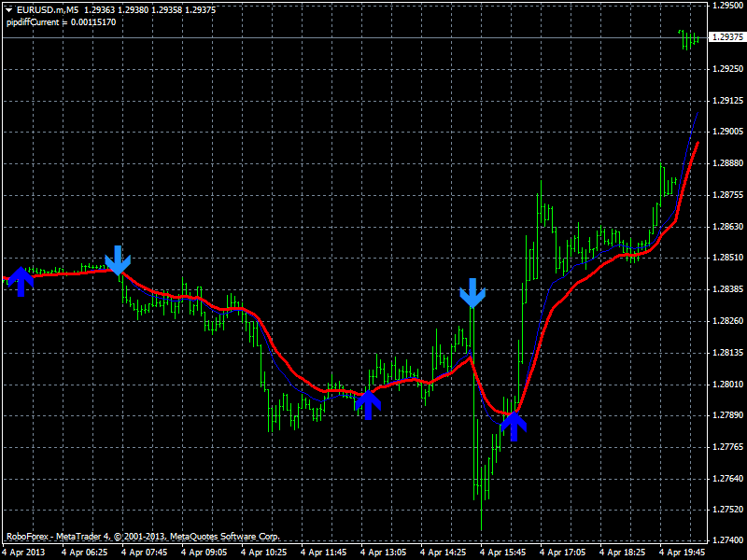
Task: Click the 4 Apr 2013 time axis label
Action: click(x=23, y=553)
